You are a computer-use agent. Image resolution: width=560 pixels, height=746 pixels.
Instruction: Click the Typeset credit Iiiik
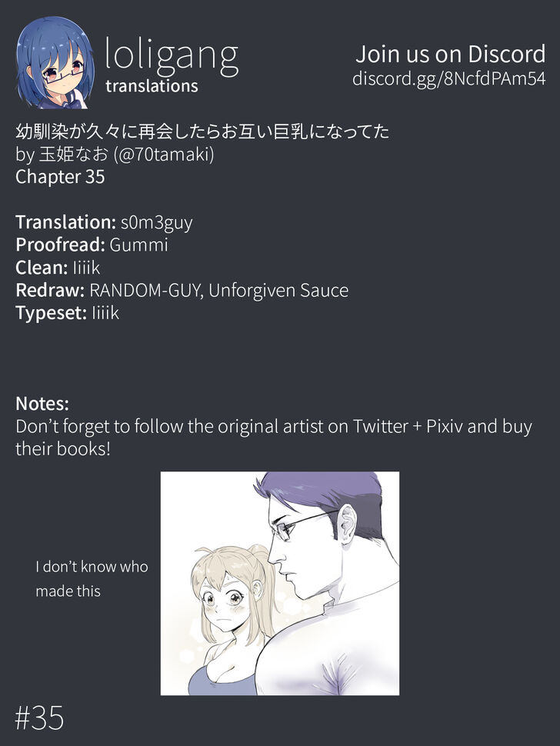coord(105,313)
